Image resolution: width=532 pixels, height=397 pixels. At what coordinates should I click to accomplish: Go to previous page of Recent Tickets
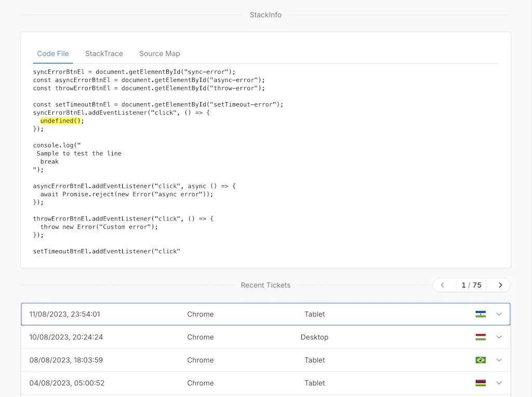[x=443, y=285]
